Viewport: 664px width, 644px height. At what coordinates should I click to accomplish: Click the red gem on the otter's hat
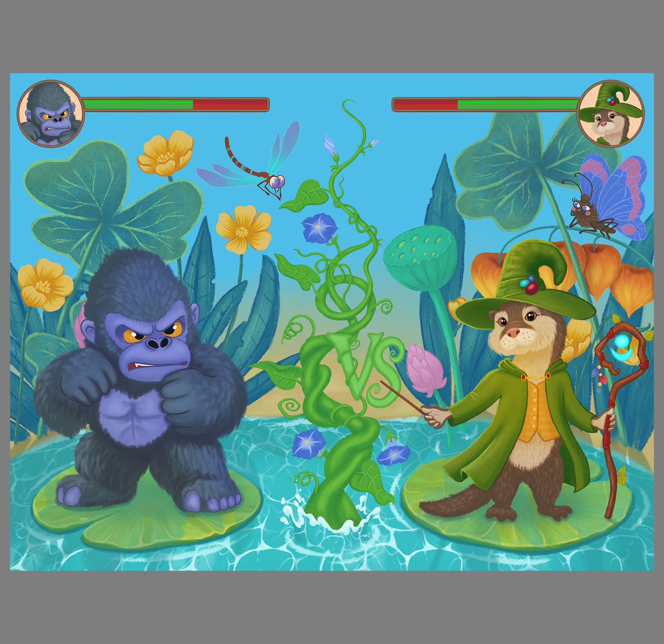tap(531, 288)
